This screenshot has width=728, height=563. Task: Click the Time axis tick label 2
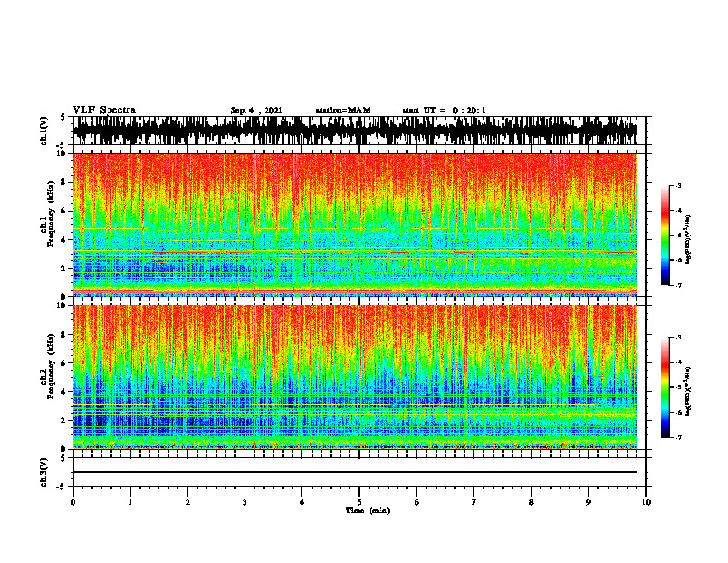188,502
